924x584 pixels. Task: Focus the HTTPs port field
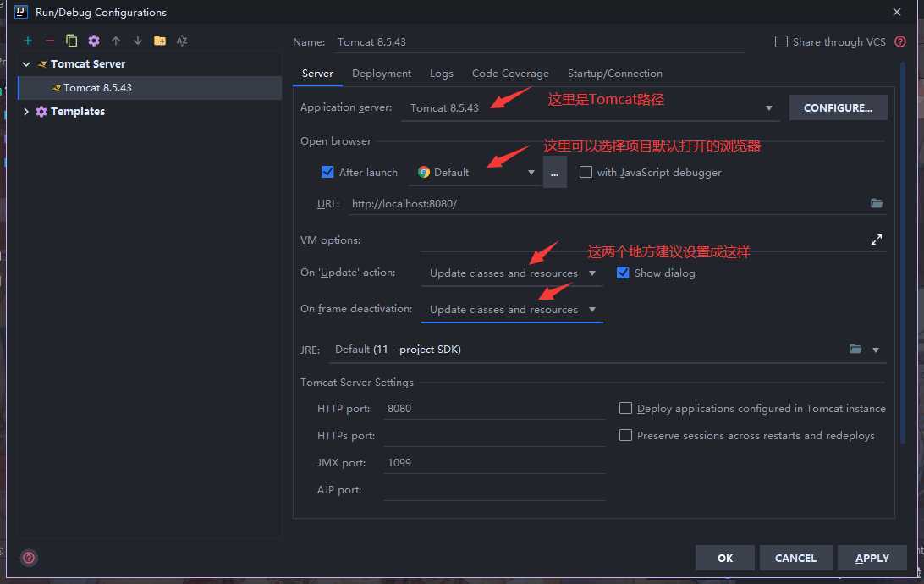(494, 436)
